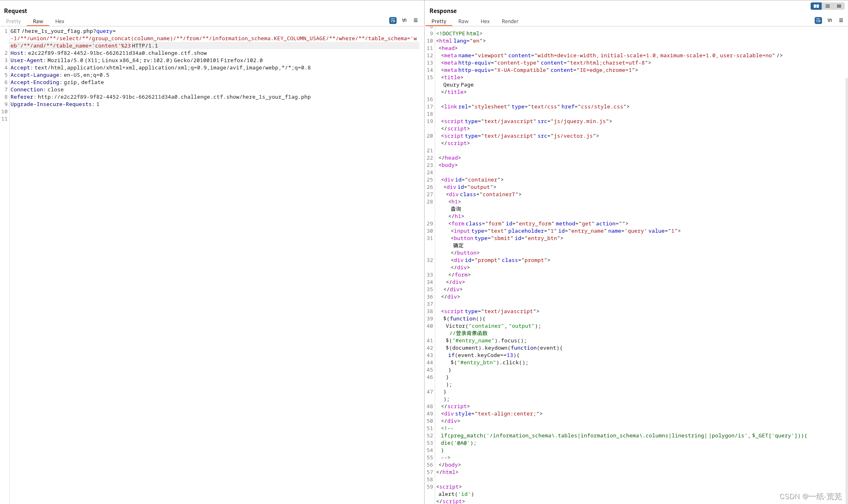Switch to side-by-side layout view
Viewport: 848px width, 504px height.
(816, 6)
